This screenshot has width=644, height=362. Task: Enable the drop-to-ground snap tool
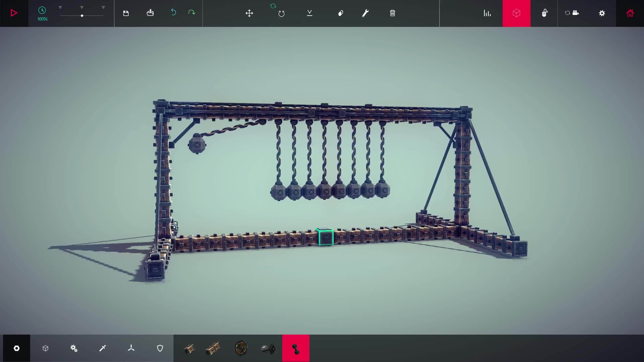(x=310, y=13)
